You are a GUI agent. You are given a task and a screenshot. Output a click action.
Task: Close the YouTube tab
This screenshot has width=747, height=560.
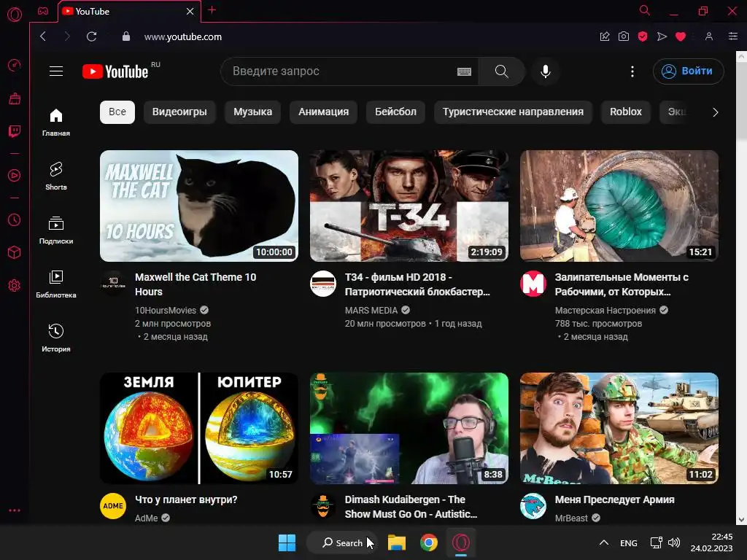tap(190, 11)
